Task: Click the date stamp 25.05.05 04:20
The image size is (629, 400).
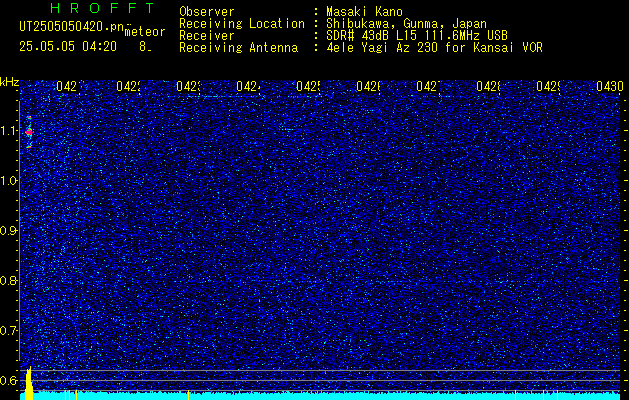Action: coord(68,47)
